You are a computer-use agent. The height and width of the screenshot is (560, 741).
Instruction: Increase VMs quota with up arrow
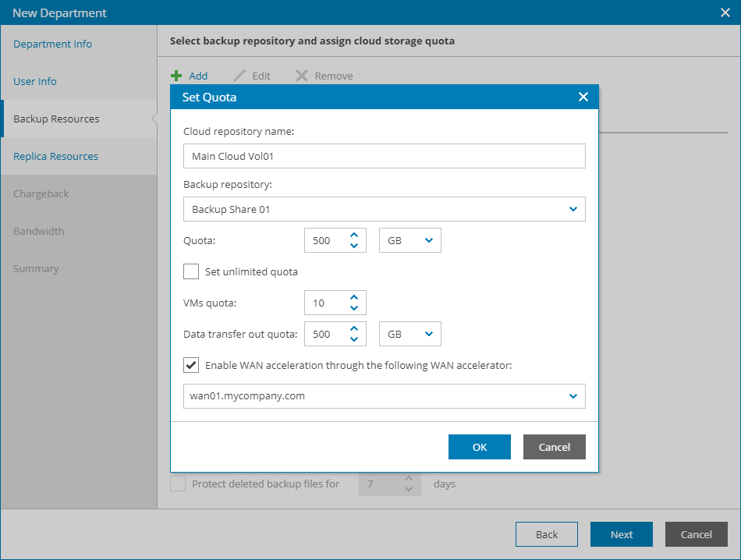354,297
